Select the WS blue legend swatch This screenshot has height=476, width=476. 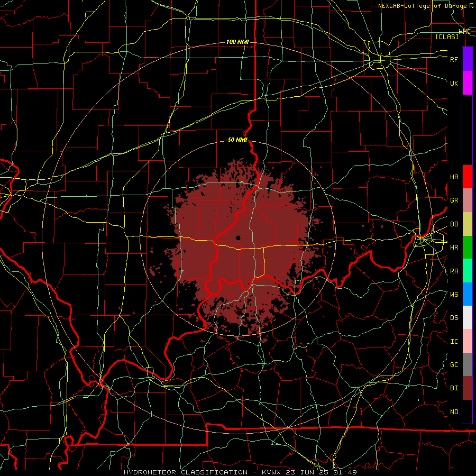[467, 294]
